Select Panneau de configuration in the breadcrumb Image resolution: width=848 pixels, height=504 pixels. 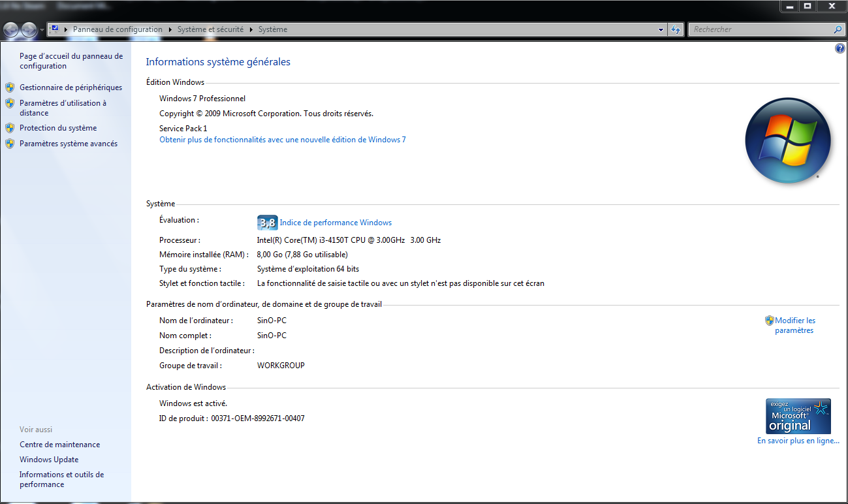point(118,29)
